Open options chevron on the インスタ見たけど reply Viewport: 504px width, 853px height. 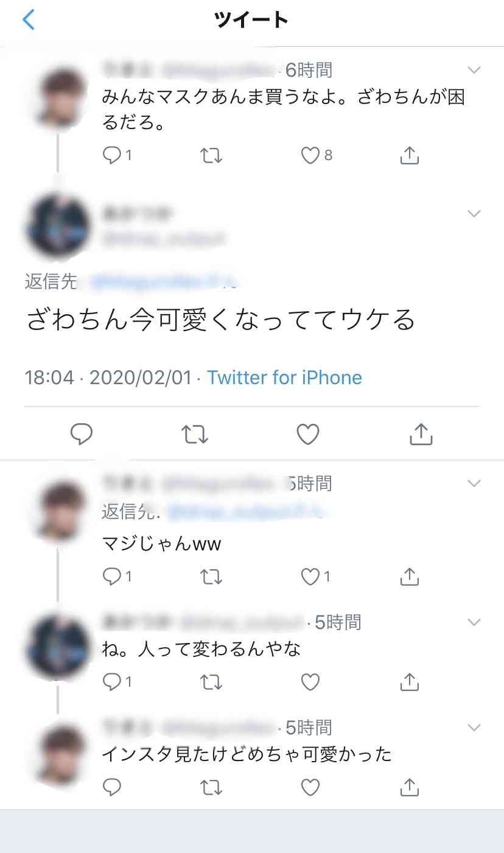[474, 728]
